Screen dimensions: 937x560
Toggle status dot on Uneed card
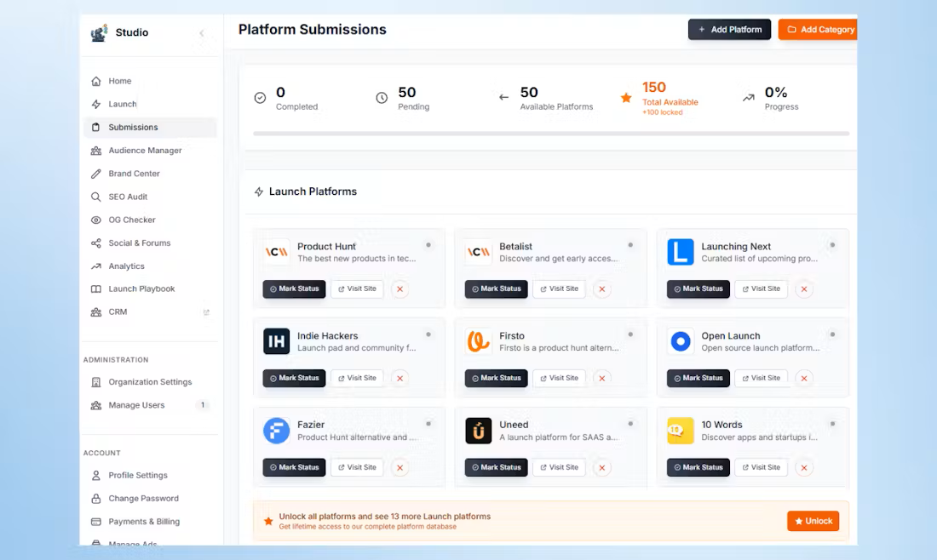coord(630,423)
